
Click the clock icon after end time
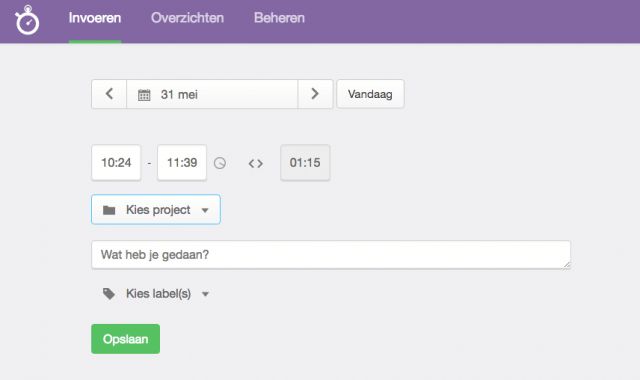(220, 163)
